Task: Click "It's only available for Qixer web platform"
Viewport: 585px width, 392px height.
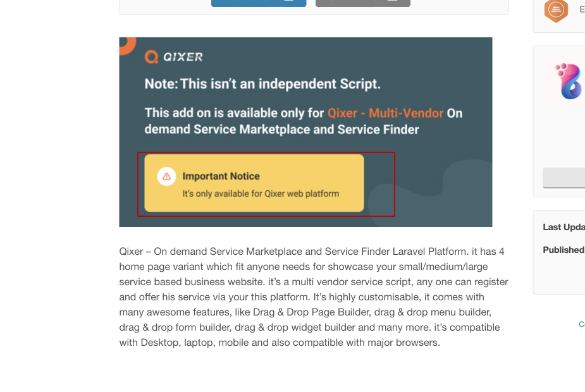Action: 261,193
